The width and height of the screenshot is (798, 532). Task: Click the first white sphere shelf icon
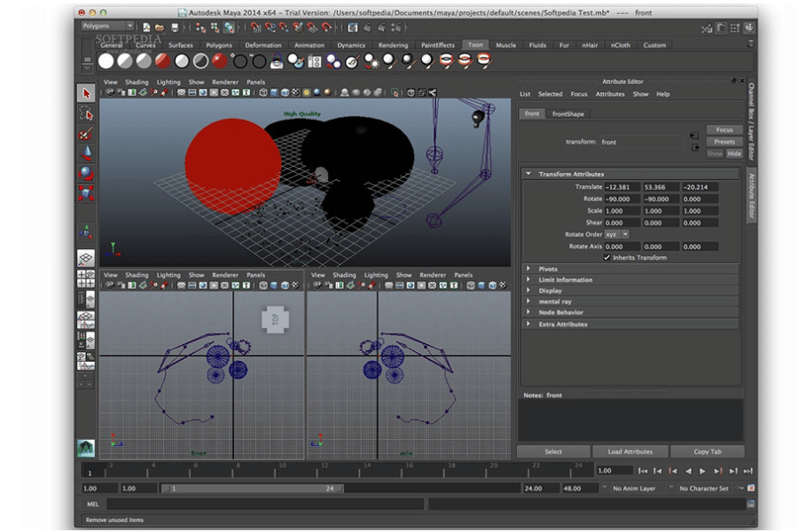pos(106,61)
